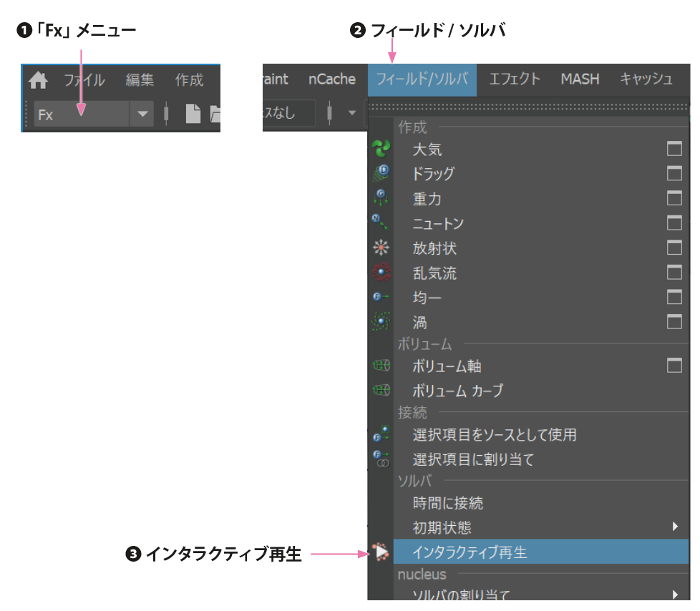Click the Radial (放射状) field icon

click(x=381, y=248)
